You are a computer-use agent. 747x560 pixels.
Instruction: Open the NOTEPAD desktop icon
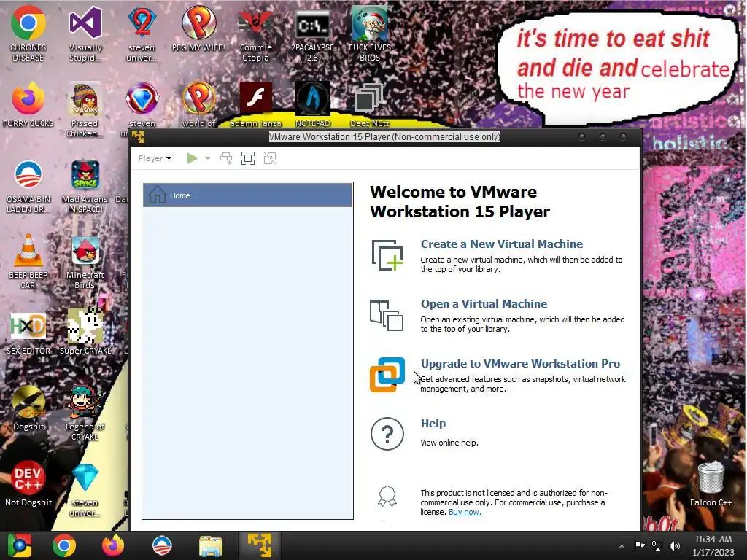click(312, 104)
